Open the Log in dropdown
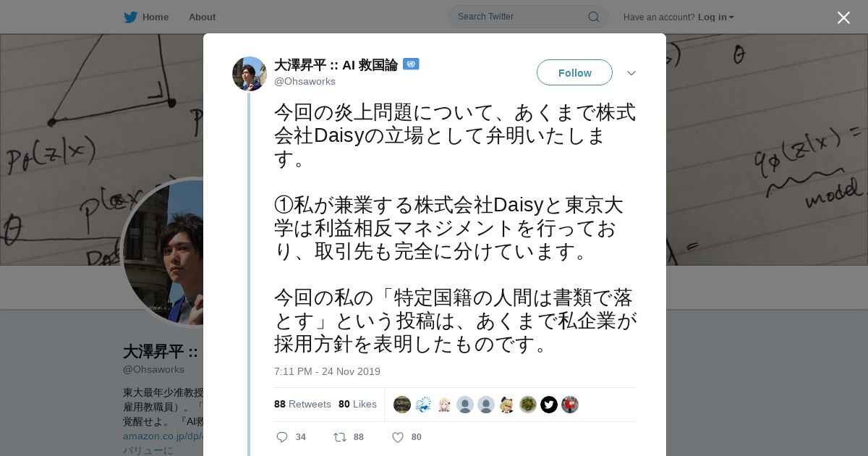The image size is (868, 456). [715, 17]
